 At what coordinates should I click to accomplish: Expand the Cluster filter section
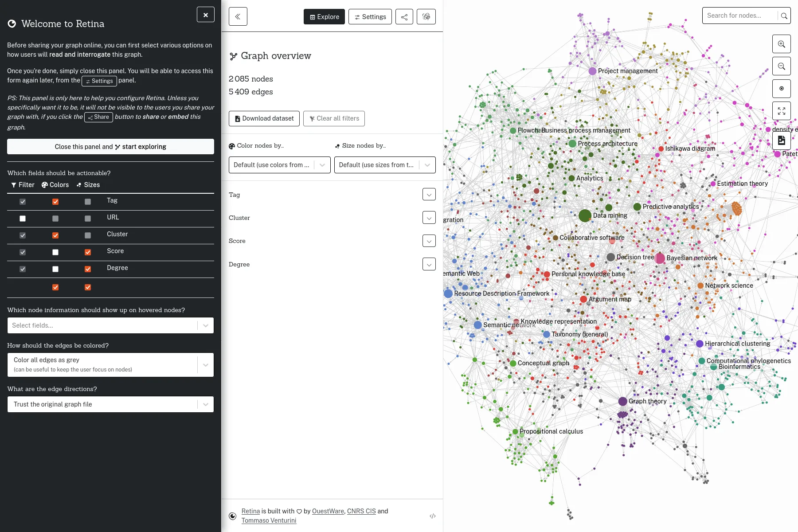click(x=429, y=218)
